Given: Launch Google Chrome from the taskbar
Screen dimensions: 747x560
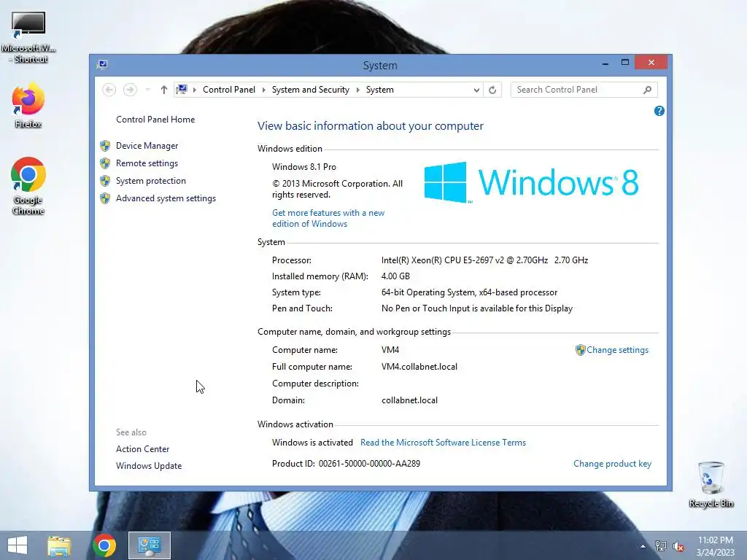Looking at the screenshot, I should point(104,545).
